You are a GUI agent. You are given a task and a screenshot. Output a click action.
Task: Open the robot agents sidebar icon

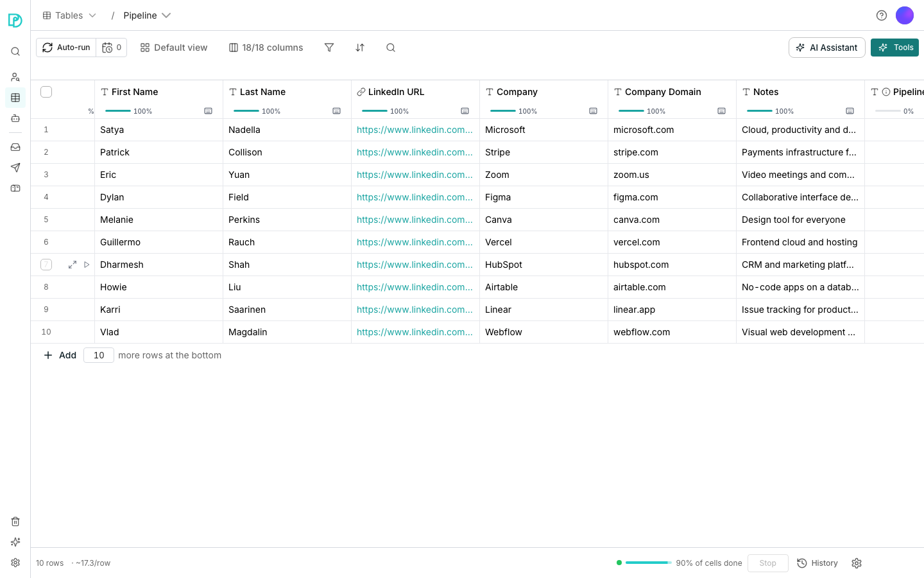[x=15, y=118]
